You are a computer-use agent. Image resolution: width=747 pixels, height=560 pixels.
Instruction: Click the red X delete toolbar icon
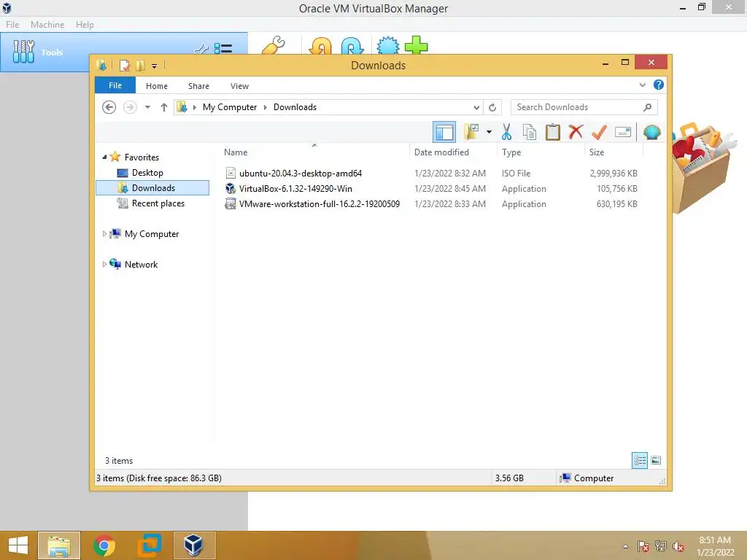pos(576,131)
